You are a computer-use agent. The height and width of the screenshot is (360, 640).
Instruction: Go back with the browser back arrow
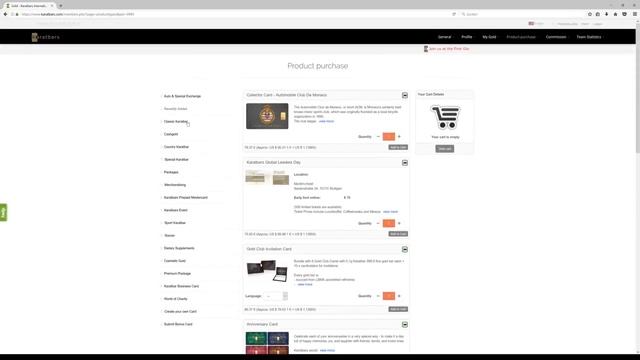[5, 14]
